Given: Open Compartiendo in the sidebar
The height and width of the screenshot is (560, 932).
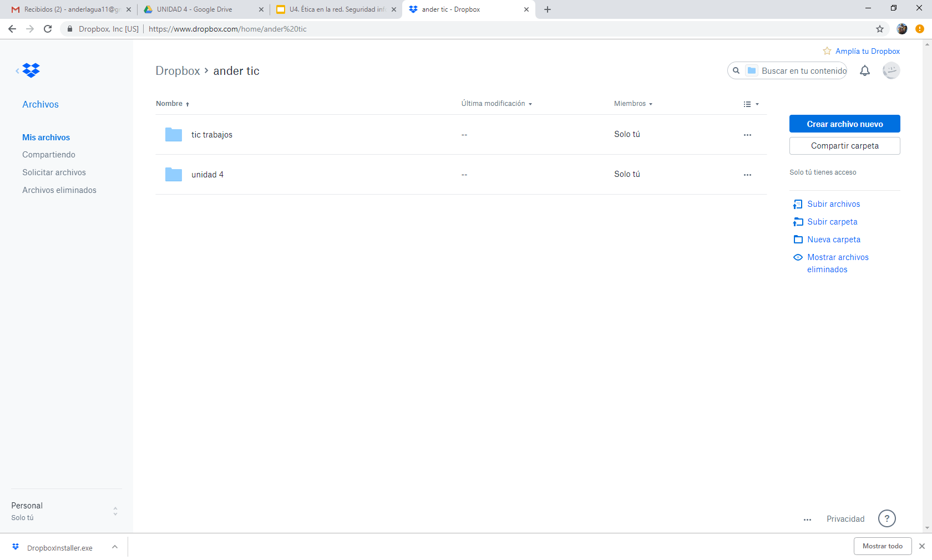Looking at the screenshot, I should tap(49, 155).
